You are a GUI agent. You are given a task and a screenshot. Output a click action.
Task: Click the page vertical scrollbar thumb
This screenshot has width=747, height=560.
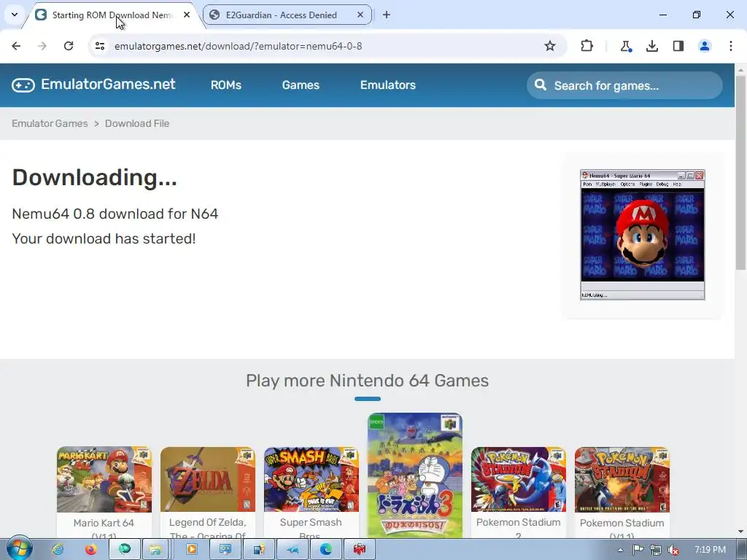(740, 171)
